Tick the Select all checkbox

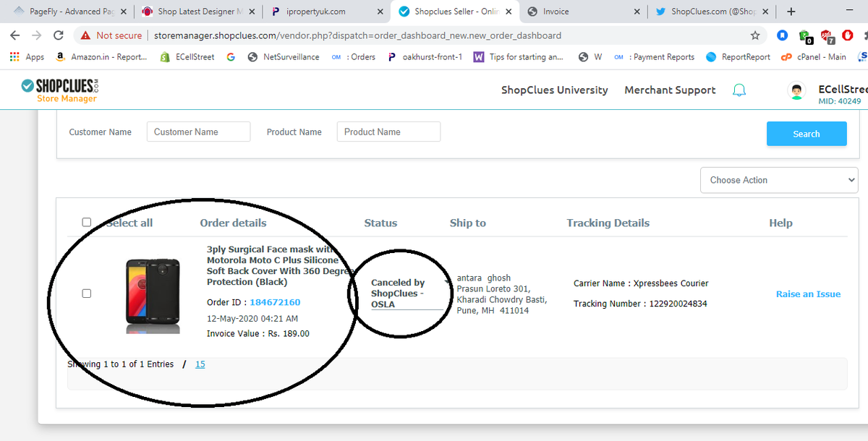click(x=87, y=223)
